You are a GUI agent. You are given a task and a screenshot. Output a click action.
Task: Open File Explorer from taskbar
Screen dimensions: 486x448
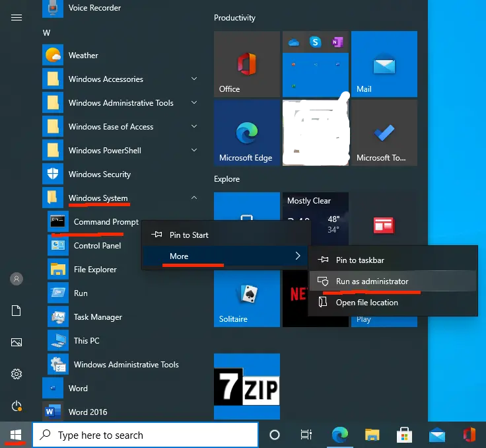click(372, 435)
